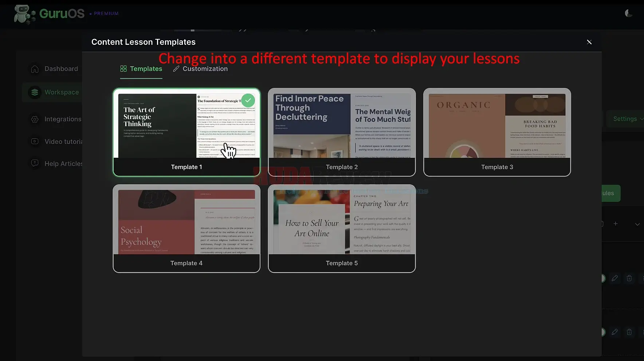Select Template 3 thumbnail
The height and width of the screenshot is (361, 644).
click(497, 126)
